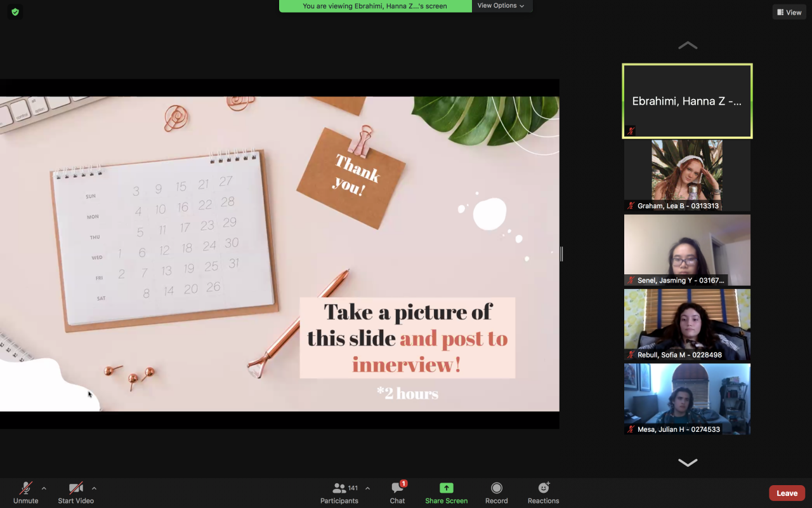
Task: Click the muted mic icon beside Senel, Jasming Y
Action: [631, 280]
